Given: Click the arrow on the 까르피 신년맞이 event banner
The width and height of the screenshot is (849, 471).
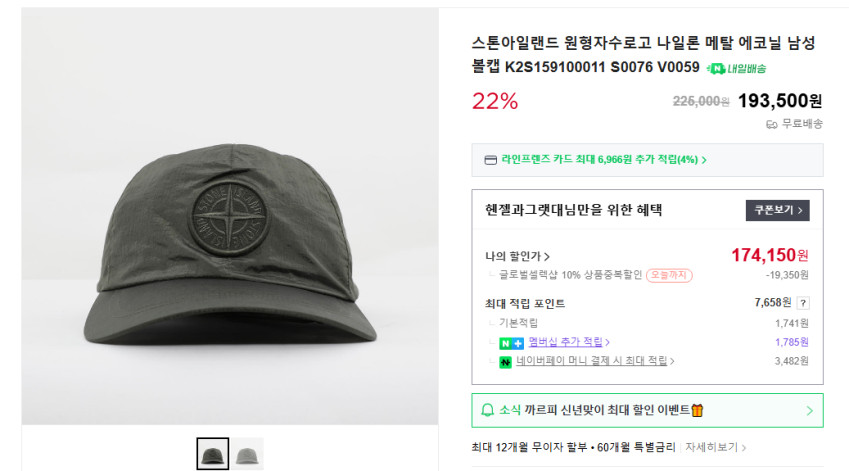Looking at the screenshot, I should [809, 411].
